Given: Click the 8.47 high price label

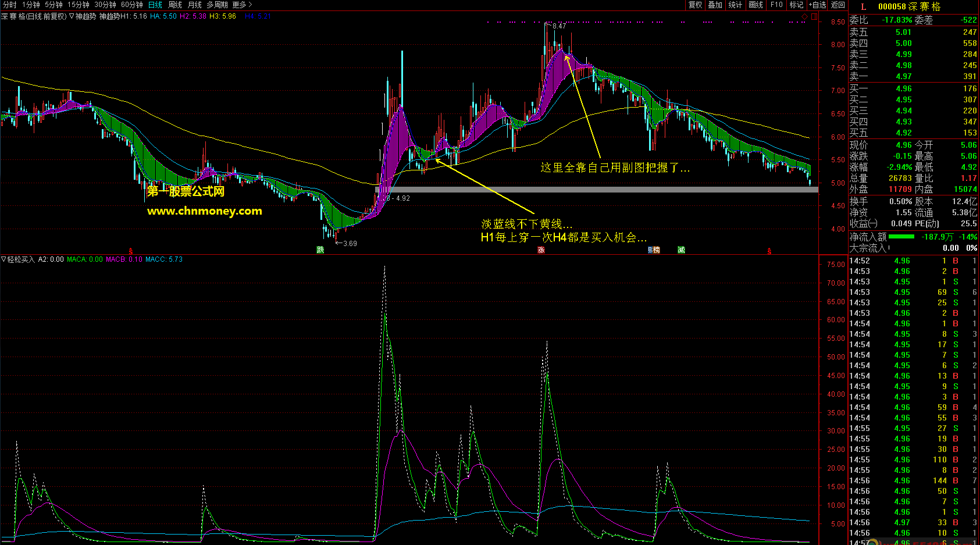Looking at the screenshot, I should pos(559,26).
